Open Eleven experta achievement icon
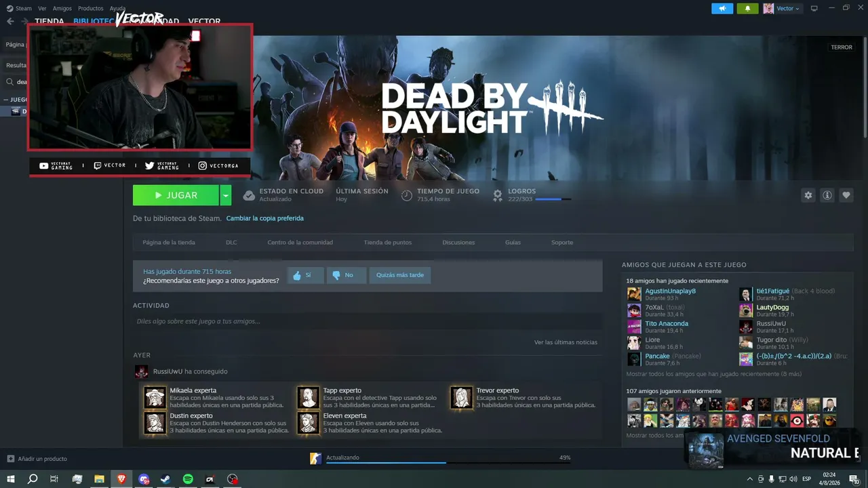 309,423
